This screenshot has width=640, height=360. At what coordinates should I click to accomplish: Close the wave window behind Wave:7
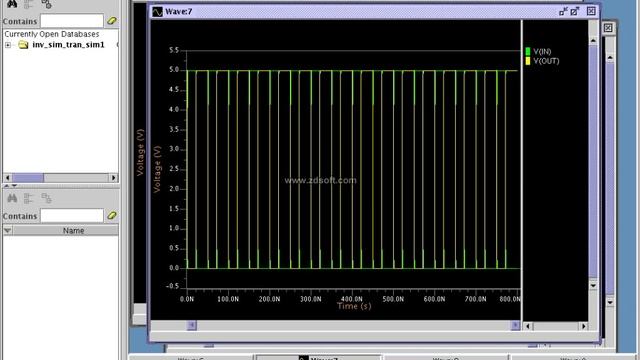pyautogui.click(x=608, y=28)
